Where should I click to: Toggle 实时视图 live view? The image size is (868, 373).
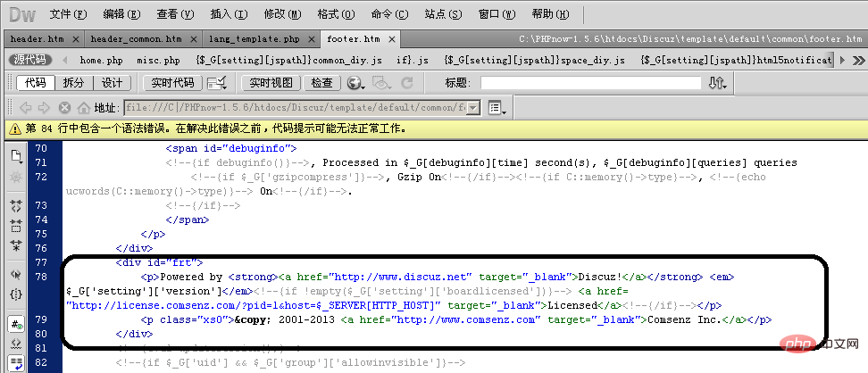[x=271, y=83]
